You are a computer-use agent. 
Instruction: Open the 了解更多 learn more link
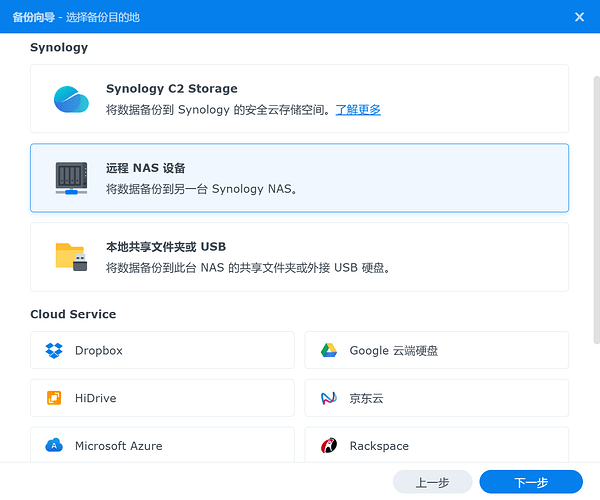(357, 110)
